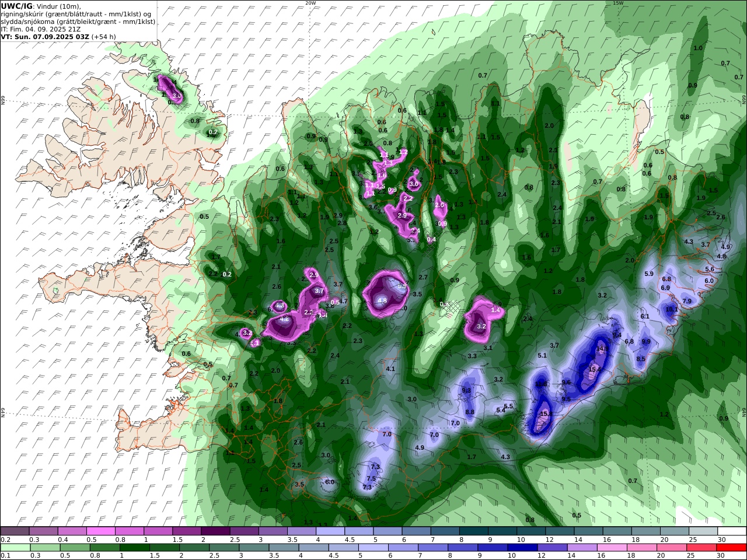Click white top-row swatch above 30
This screenshot has width=747, height=560.
732,531
